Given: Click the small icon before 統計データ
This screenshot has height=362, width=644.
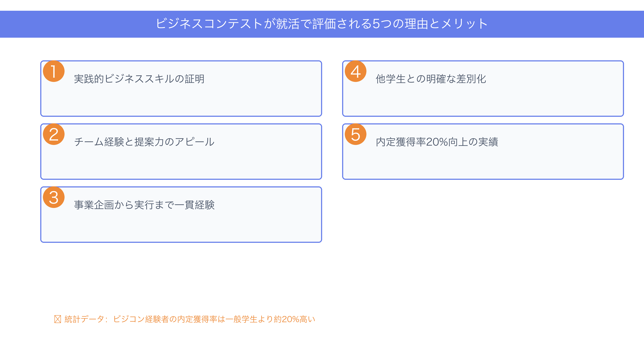Looking at the screenshot, I should [x=58, y=319].
